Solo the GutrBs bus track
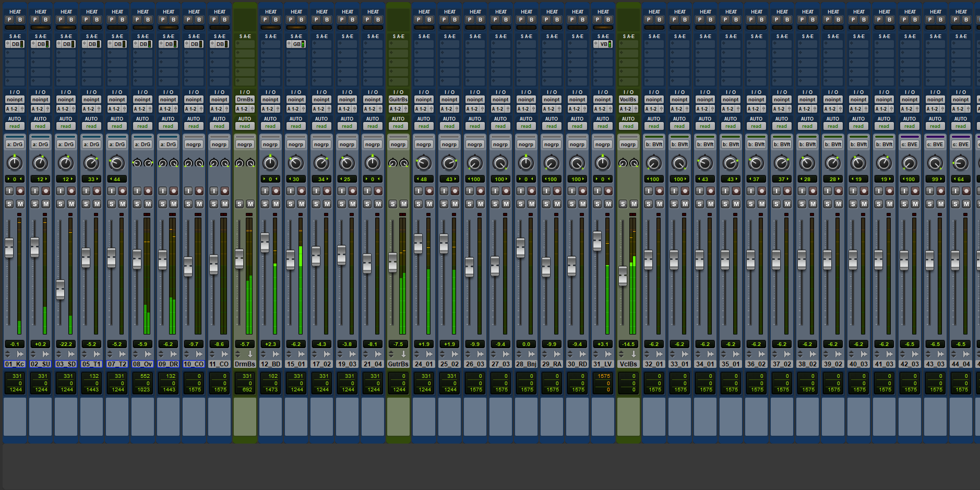980x490 pixels. (x=393, y=204)
